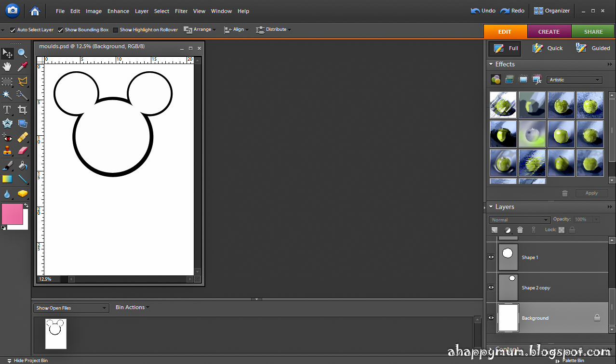Select the Line shape tool
The image size is (616, 364).
22,179
